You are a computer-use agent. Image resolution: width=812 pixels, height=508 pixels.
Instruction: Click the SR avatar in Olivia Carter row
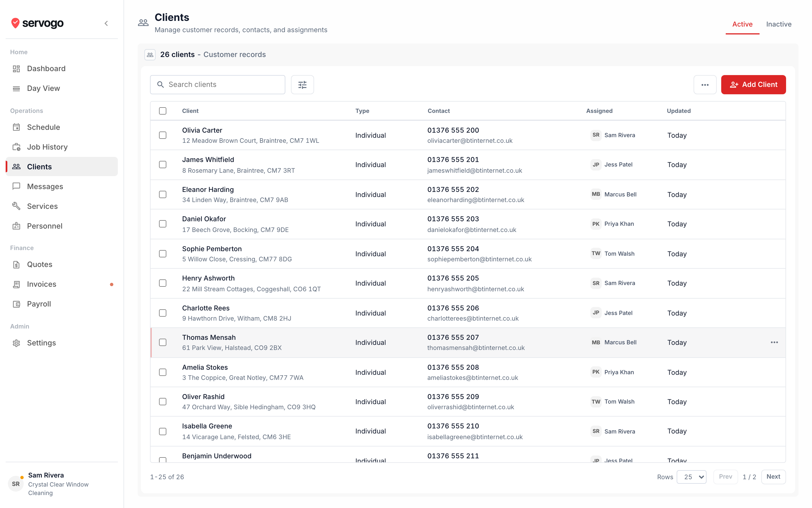tap(596, 135)
